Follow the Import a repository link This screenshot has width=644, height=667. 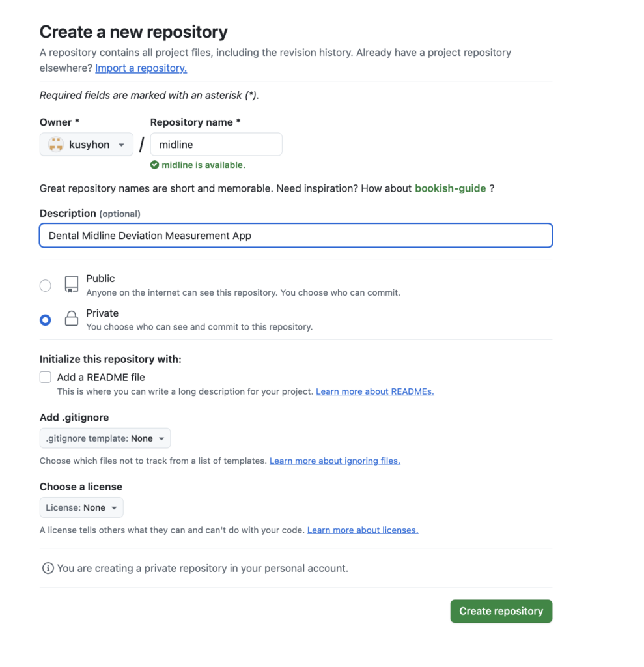pos(141,68)
